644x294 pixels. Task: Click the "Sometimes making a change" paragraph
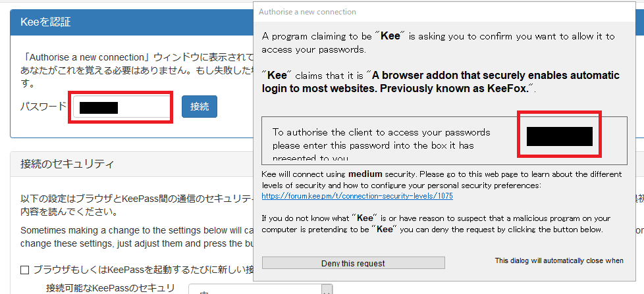tap(132, 230)
